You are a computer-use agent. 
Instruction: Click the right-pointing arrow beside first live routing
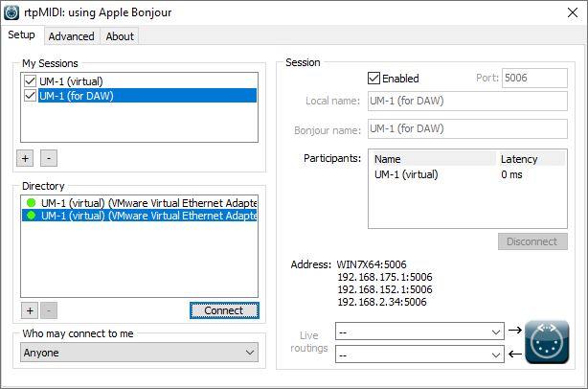click(x=515, y=331)
